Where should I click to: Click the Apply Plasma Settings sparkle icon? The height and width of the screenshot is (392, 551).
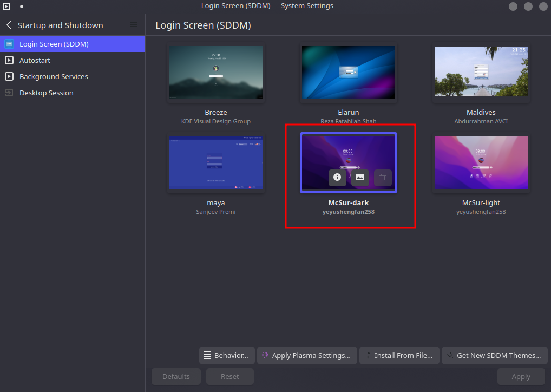click(265, 355)
